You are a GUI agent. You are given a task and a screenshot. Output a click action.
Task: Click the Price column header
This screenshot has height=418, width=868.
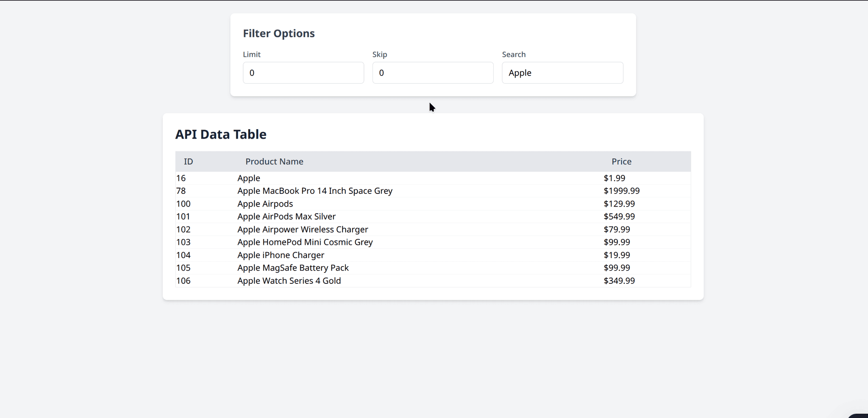(621, 161)
